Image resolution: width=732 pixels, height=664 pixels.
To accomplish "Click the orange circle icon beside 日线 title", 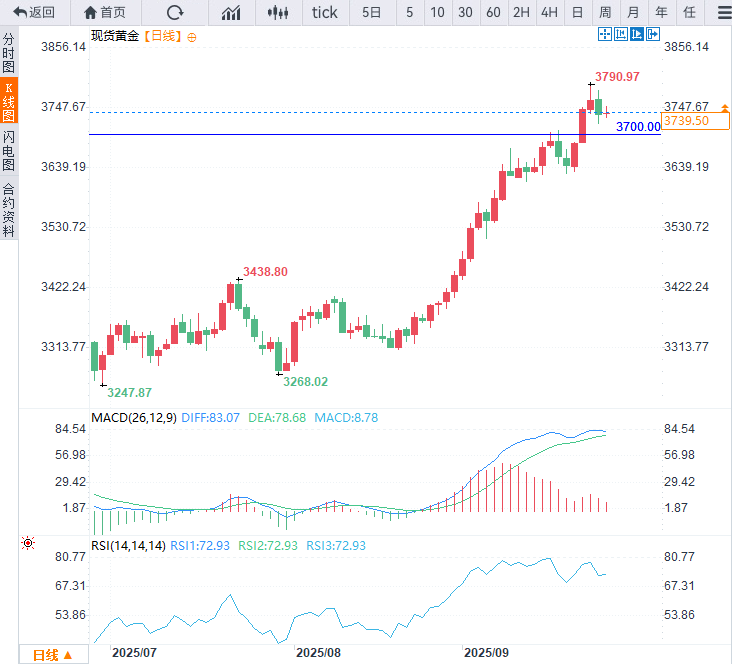I will point(191,37).
